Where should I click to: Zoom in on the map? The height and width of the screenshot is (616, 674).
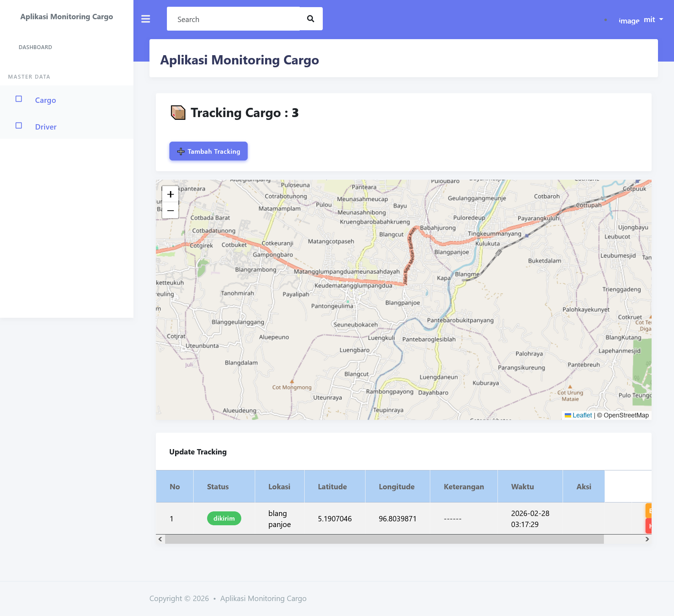pos(170,194)
